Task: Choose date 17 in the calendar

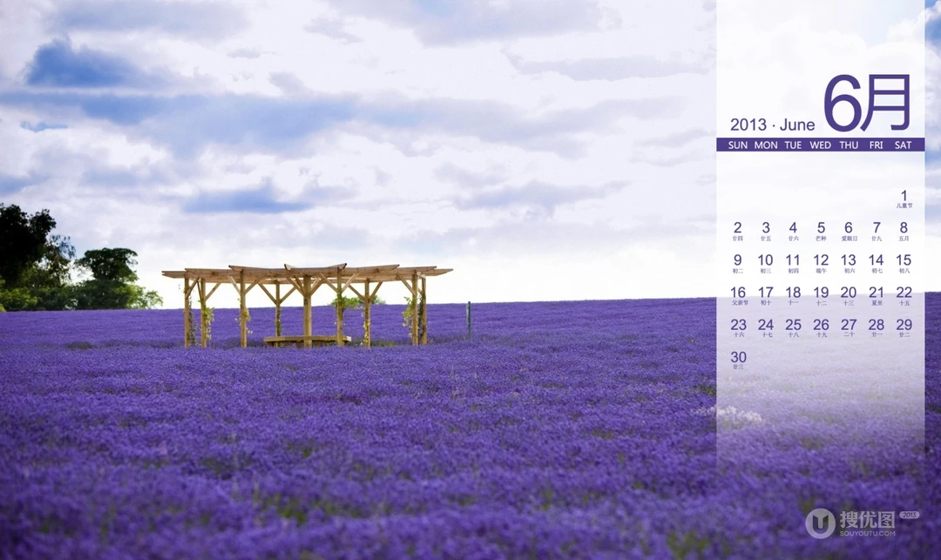Action: tap(765, 295)
